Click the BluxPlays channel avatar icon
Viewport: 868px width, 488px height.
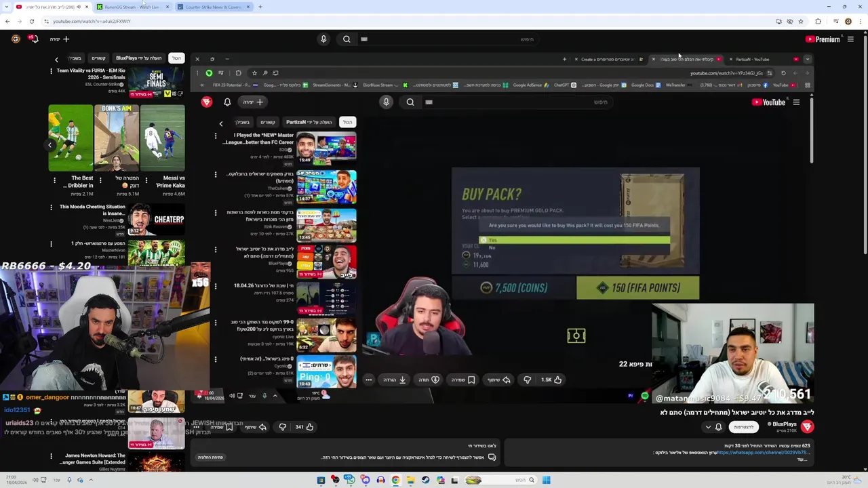pyautogui.click(x=807, y=426)
